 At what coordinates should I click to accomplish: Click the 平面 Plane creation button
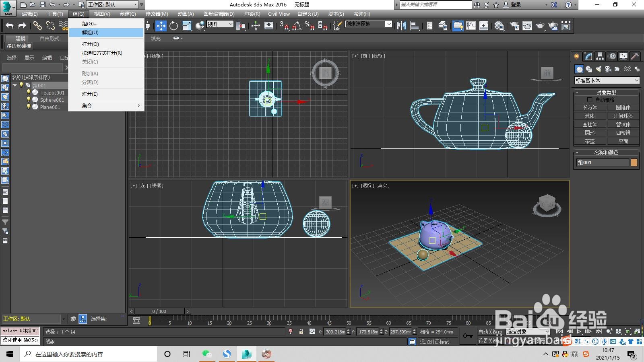click(623, 141)
